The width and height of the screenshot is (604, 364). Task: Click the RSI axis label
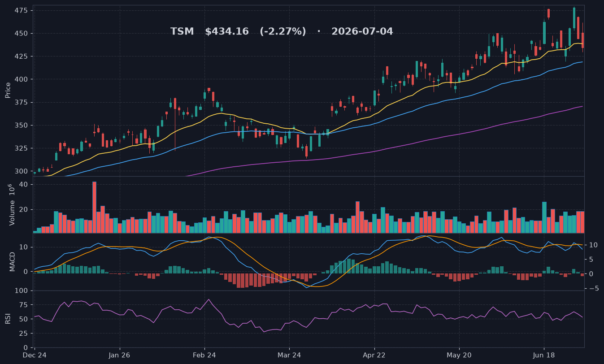pyautogui.click(x=8, y=319)
